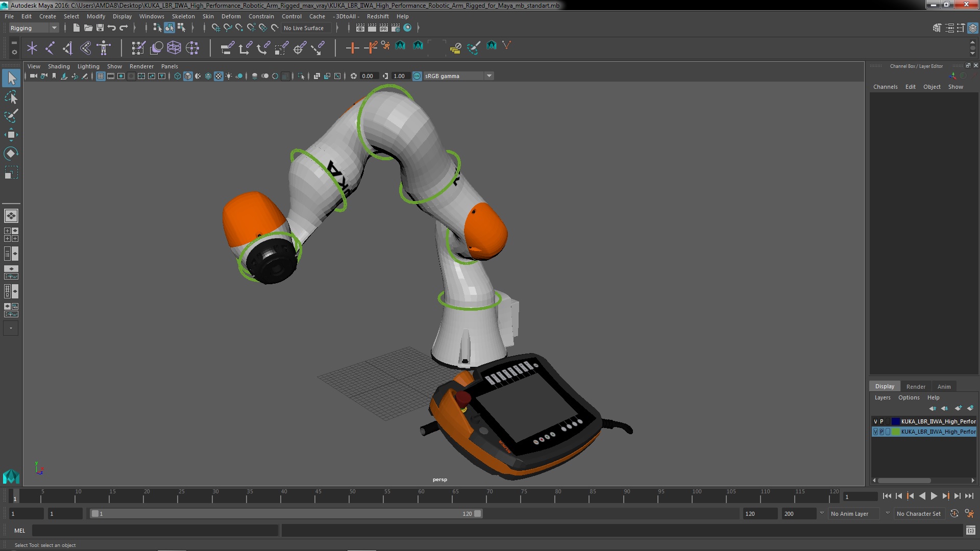Open the Redshift menu
The height and width of the screenshot is (551, 980).
(378, 16)
